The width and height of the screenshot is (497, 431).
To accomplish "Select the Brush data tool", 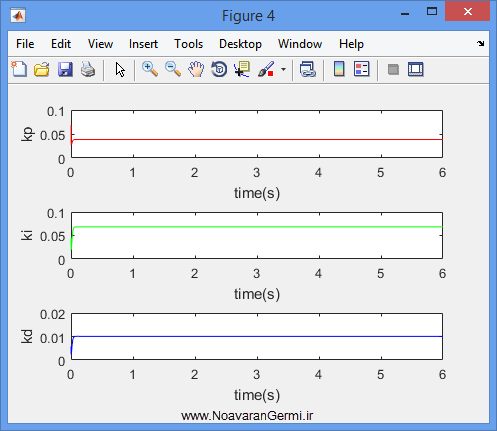I will [266, 69].
